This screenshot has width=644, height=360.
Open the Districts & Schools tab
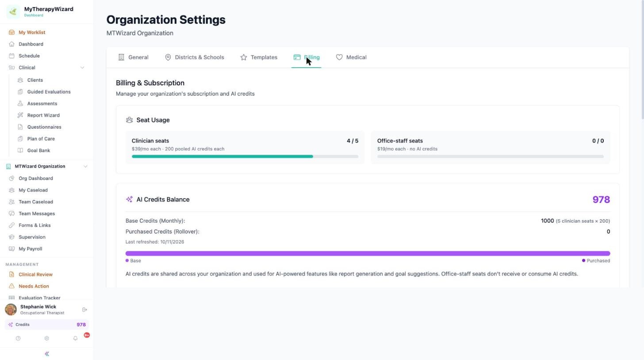[x=194, y=57]
